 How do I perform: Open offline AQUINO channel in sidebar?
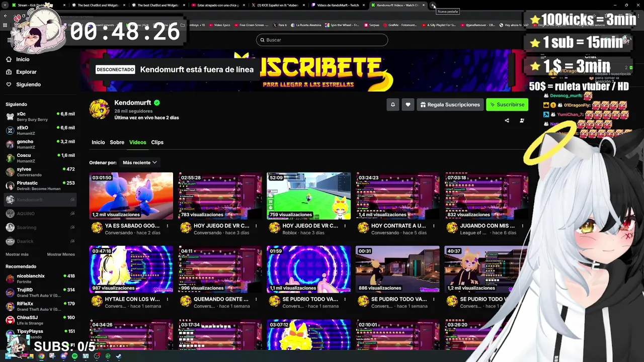pyautogui.click(x=40, y=214)
